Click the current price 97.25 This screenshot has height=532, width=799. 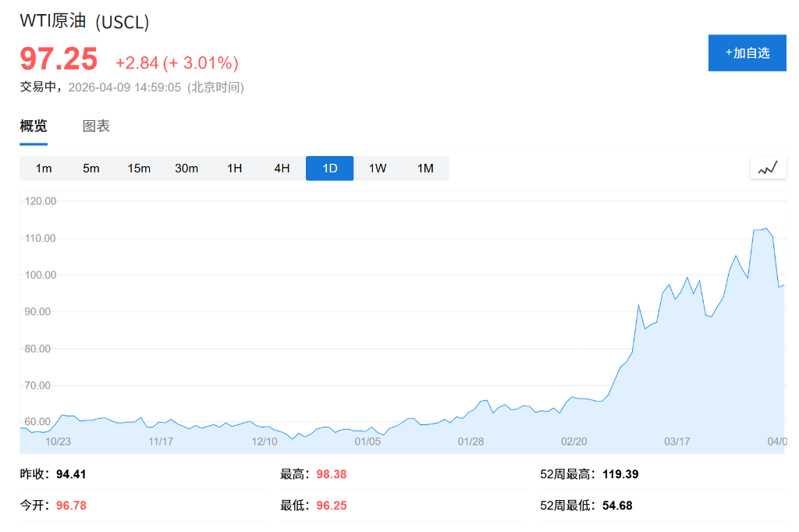tap(59, 59)
